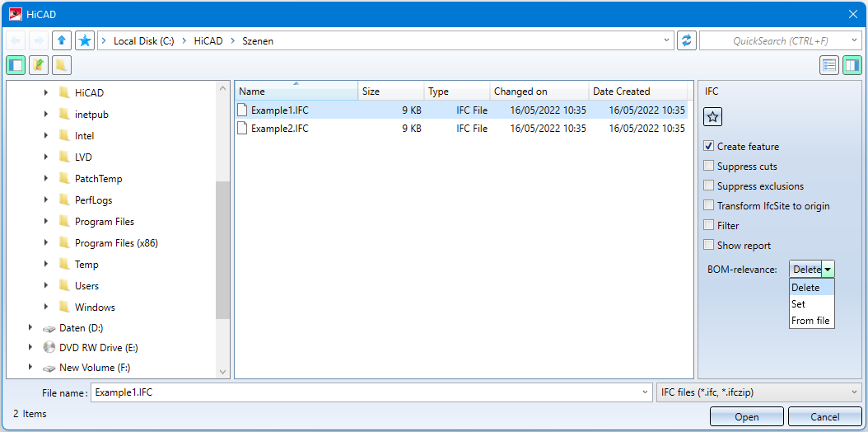The width and height of the screenshot is (868, 432).
Task: Click the tree scrollbar down arrow
Action: point(222,372)
